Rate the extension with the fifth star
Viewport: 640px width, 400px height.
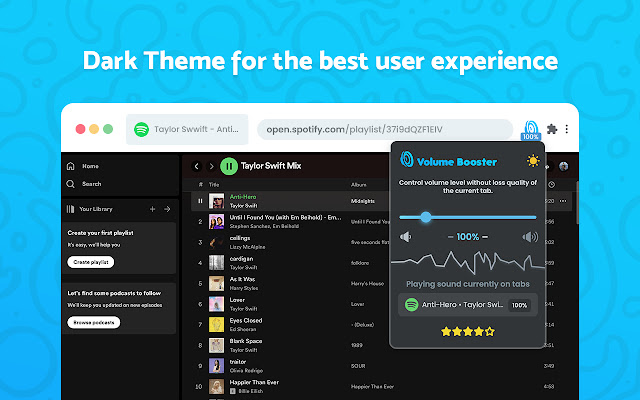tap(490, 331)
